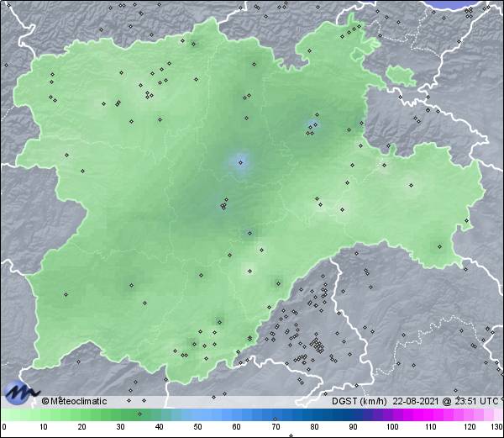Select scale label 20

[x=82, y=427]
